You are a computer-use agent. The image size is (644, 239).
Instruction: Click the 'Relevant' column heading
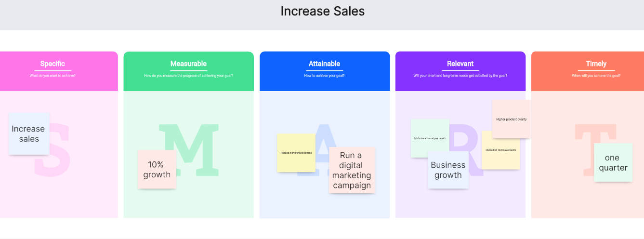(460, 64)
